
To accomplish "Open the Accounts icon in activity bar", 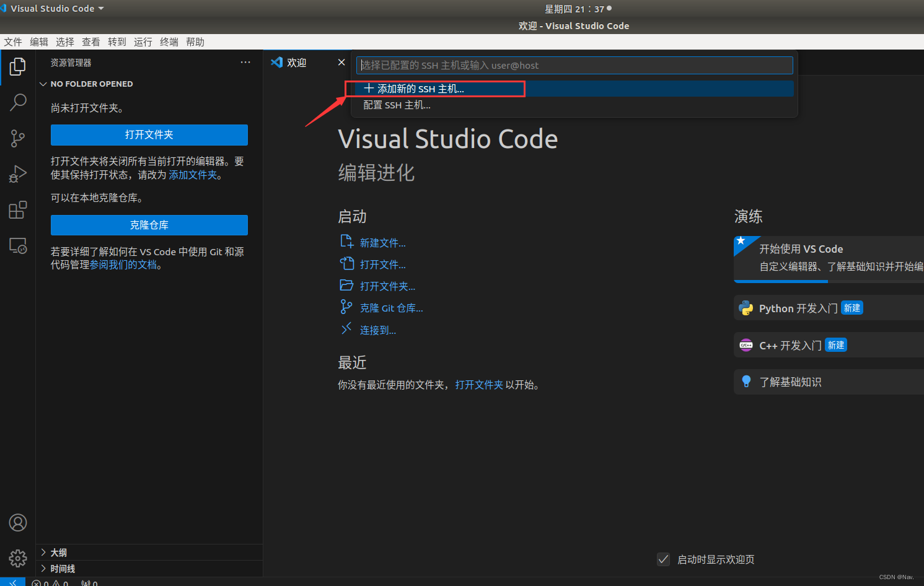I will point(18,523).
